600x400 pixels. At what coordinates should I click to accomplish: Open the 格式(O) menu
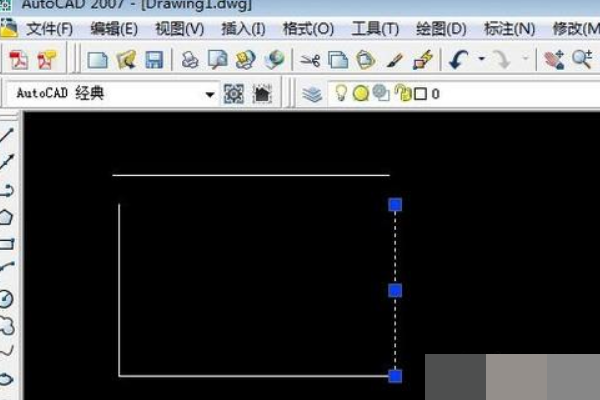pos(308,29)
